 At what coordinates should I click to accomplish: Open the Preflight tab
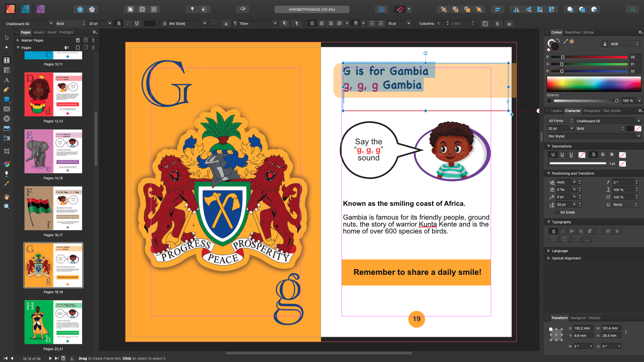coord(66,32)
